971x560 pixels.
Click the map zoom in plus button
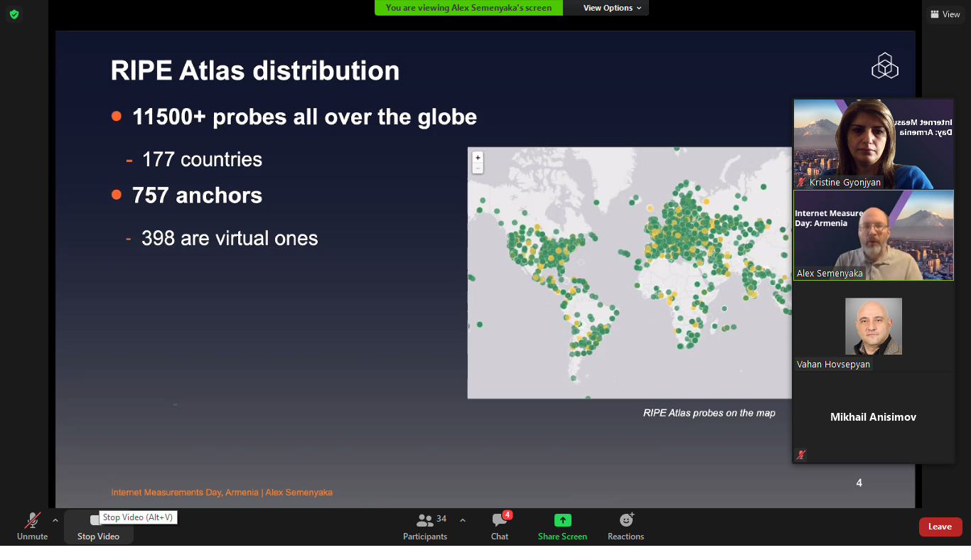tap(478, 158)
